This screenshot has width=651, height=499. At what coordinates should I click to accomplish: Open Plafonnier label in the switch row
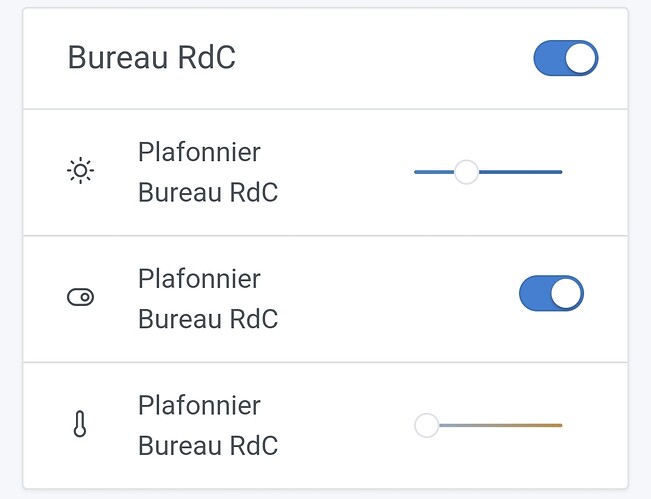pos(199,279)
